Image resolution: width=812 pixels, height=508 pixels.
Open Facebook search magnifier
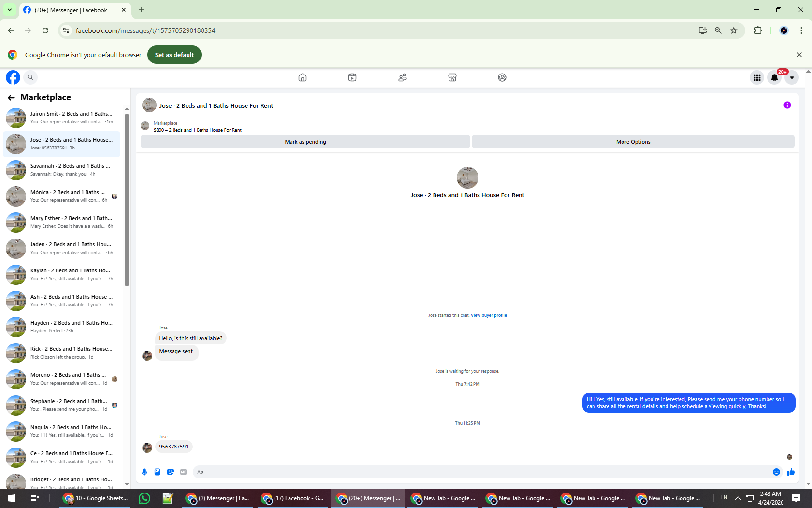(x=30, y=77)
